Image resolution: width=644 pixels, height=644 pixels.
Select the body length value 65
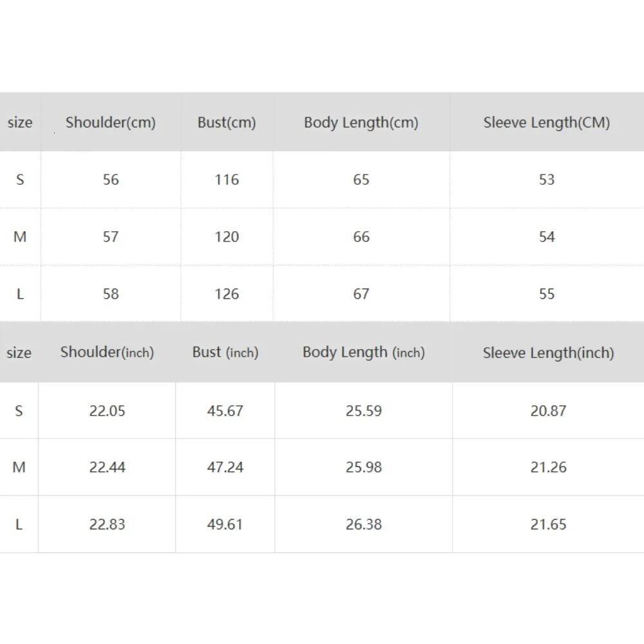pos(361,180)
